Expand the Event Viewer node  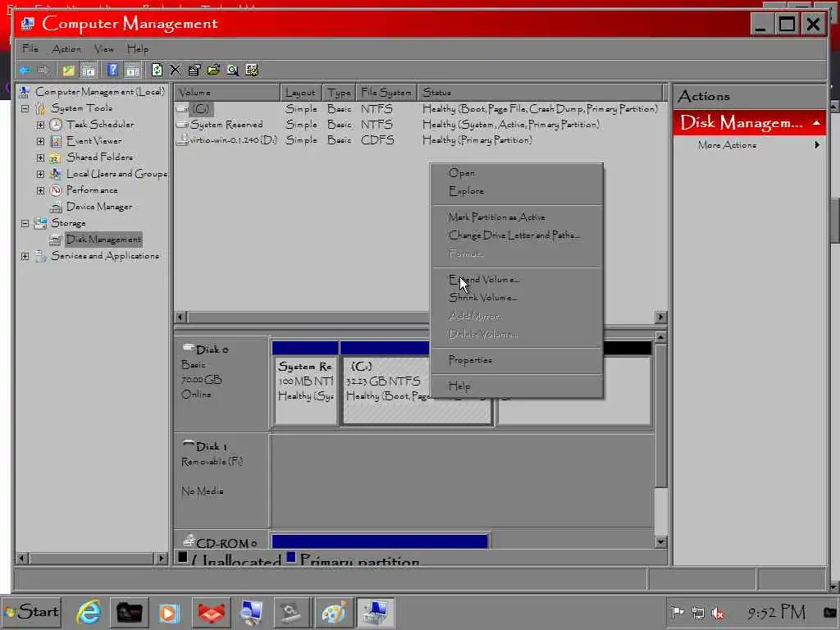point(41,141)
